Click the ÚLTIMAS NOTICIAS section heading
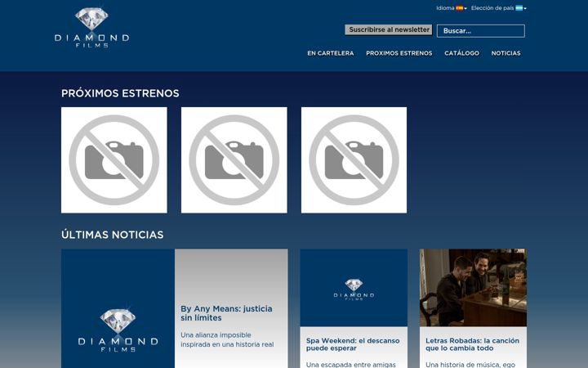588x368 pixels. point(112,235)
